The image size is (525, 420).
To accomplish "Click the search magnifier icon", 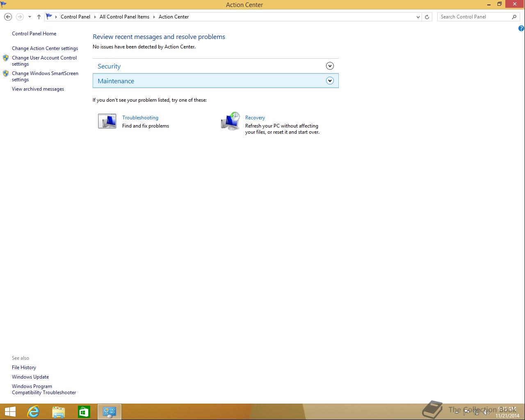I will [x=514, y=17].
